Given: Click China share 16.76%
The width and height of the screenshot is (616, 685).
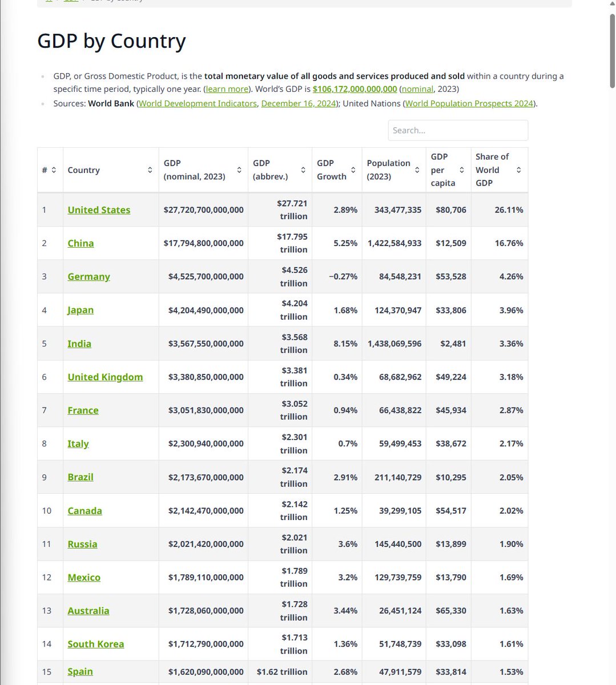Looking at the screenshot, I should [x=509, y=243].
